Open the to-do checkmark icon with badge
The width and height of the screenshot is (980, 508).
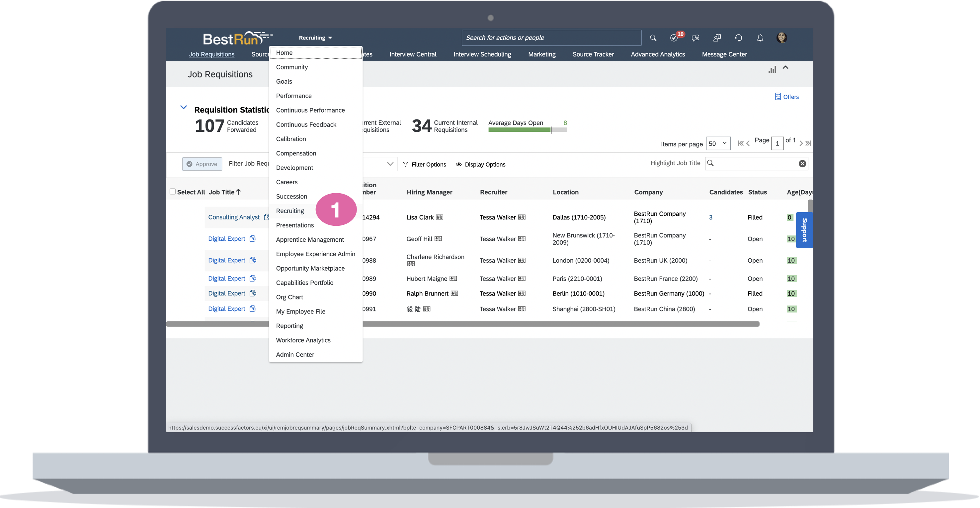coord(674,38)
